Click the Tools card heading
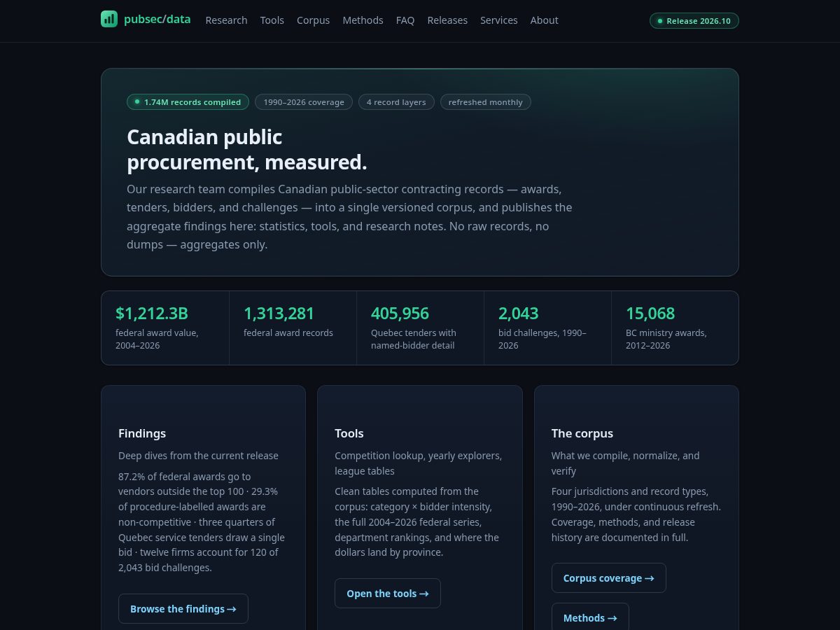This screenshot has width=840, height=630. (349, 433)
